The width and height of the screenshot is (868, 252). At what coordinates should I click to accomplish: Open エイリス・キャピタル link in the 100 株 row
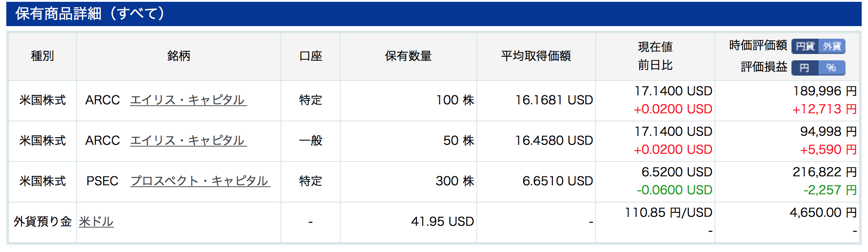click(188, 100)
